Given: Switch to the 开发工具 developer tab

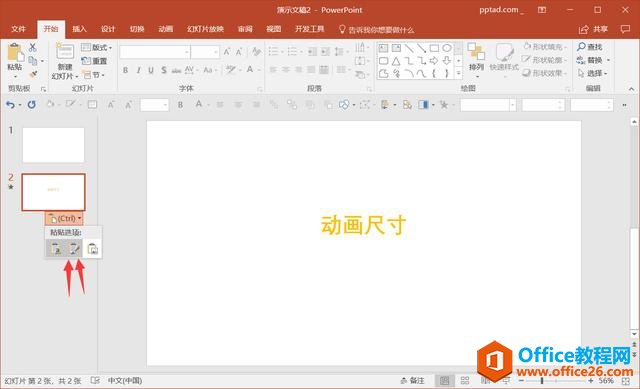Looking at the screenshot, I should [x=309, y=29].
